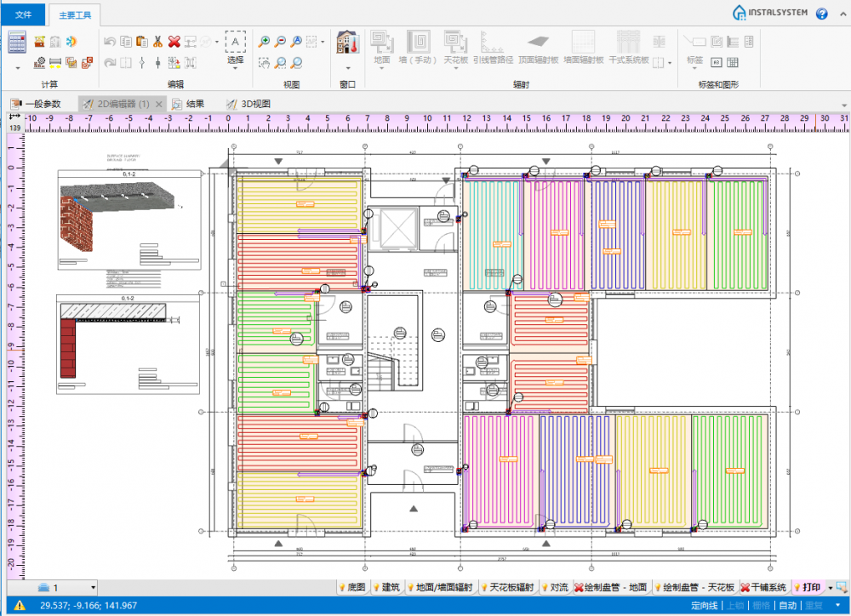Click the zoom in magnifier icon
Screen dimensions: 851x616
pos(265,41)
